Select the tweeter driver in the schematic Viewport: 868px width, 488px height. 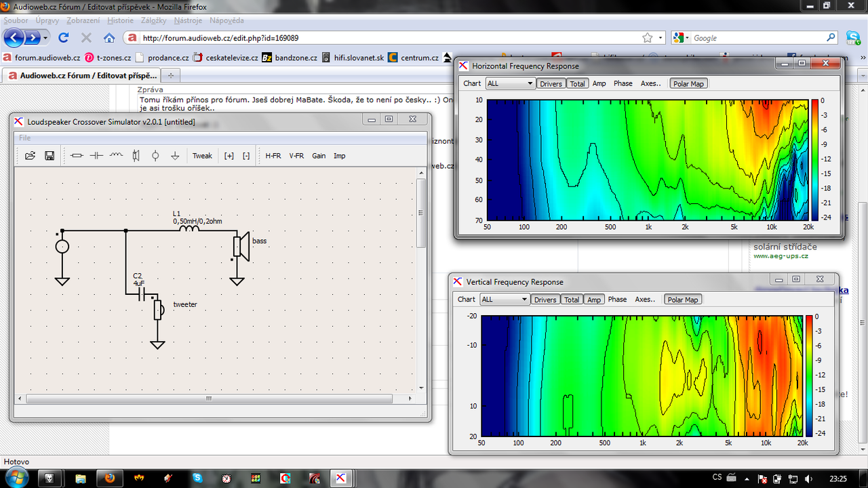pos(159,308)
